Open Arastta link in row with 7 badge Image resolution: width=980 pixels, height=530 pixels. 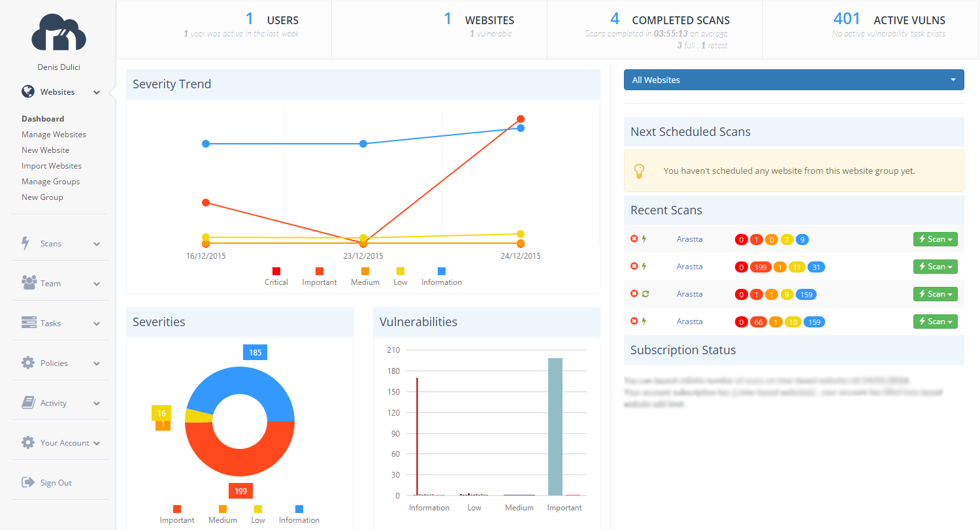click(689, 239)
